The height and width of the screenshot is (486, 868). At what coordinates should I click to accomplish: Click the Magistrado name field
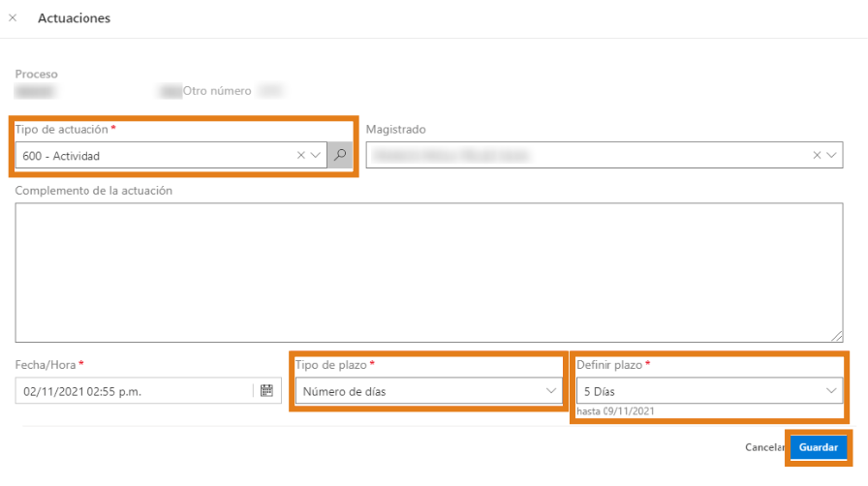click(581, 155)
